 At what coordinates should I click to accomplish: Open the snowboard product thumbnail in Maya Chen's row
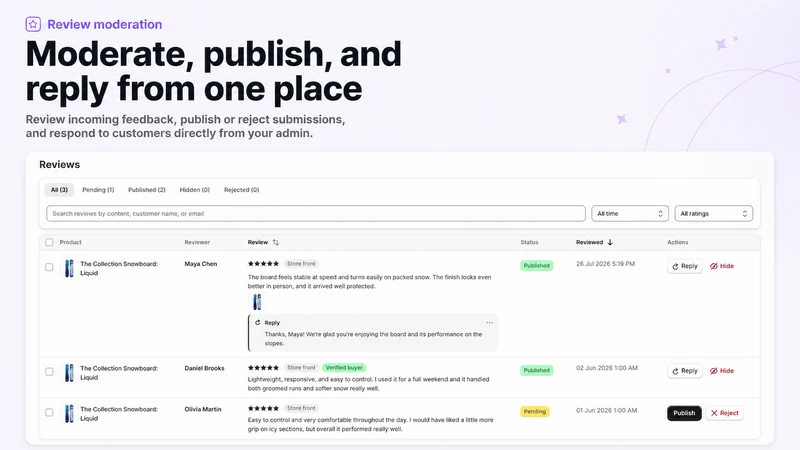(69, 268)
